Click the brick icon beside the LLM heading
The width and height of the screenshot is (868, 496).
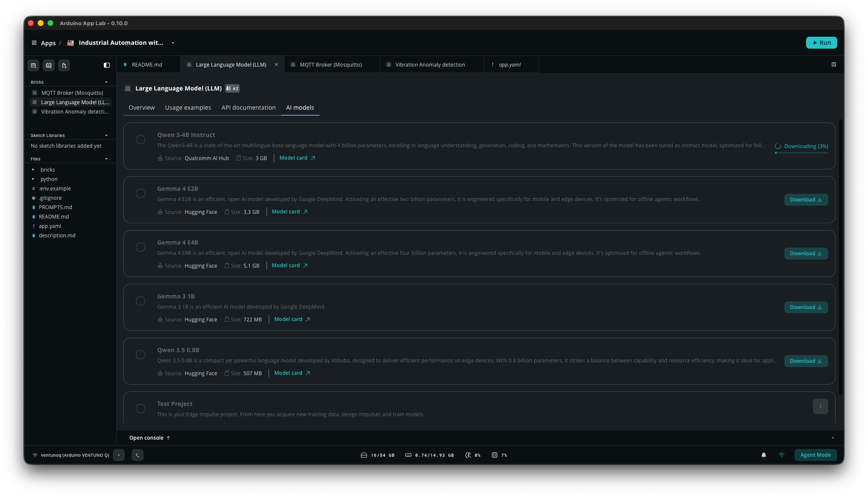[x=127, y=88]
